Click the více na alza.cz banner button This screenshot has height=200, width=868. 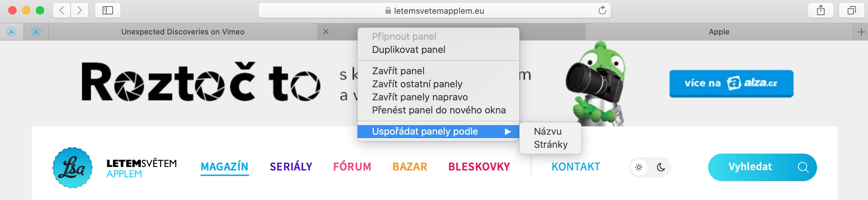(x=731, y=84)
